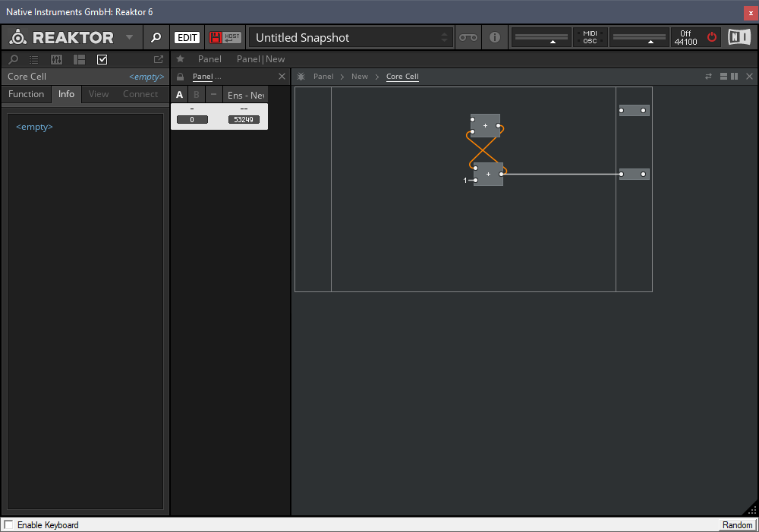Split structure view horizontally

coord(723,77)
